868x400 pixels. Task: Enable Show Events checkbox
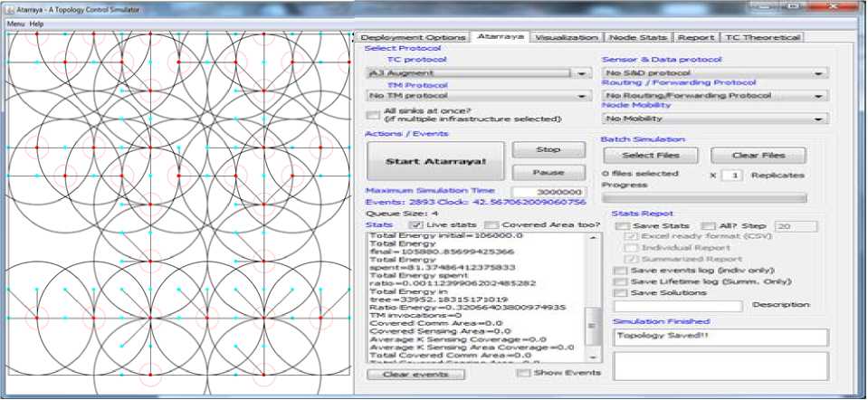(522, 373)
